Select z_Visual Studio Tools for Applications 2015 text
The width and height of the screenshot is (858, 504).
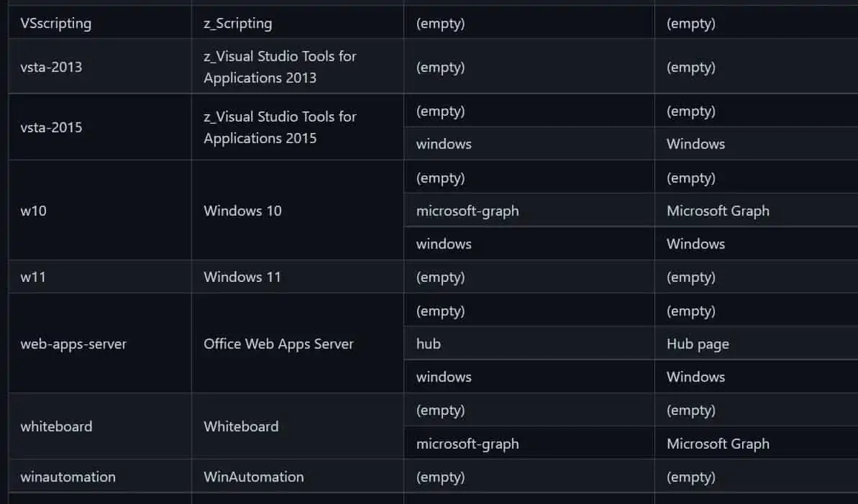280,127
